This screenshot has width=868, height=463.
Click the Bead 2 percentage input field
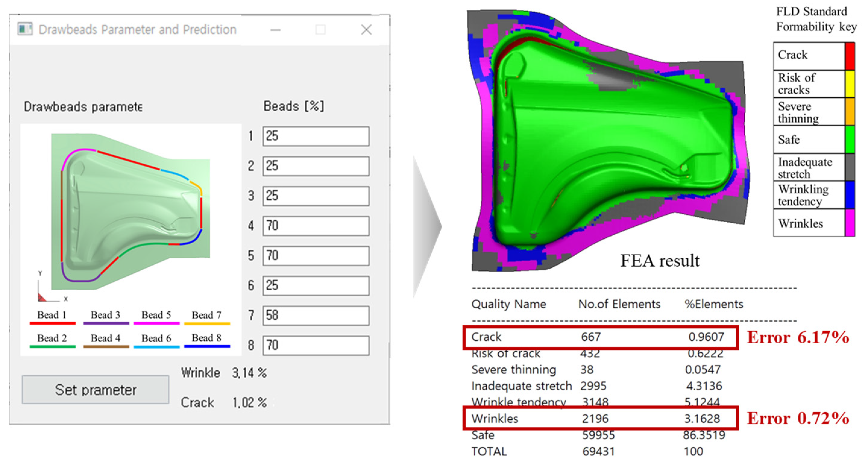(x=316, y=166)
